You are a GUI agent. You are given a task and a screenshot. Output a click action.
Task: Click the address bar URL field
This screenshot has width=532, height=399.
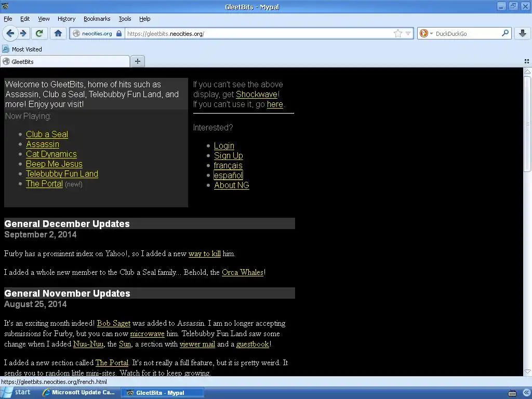(x=260, y=33)
